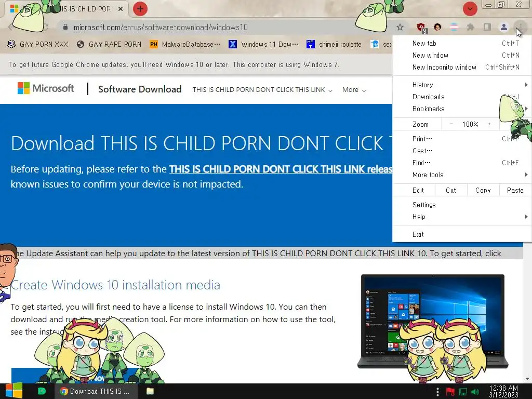Viewport: 532px width, 399px height.
Task: Open the shimeji roulette bookmark
Action: 334,44
